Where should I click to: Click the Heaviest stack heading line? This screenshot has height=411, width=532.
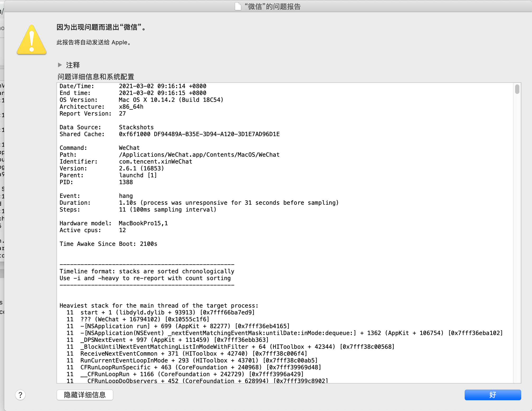point(159,306)
